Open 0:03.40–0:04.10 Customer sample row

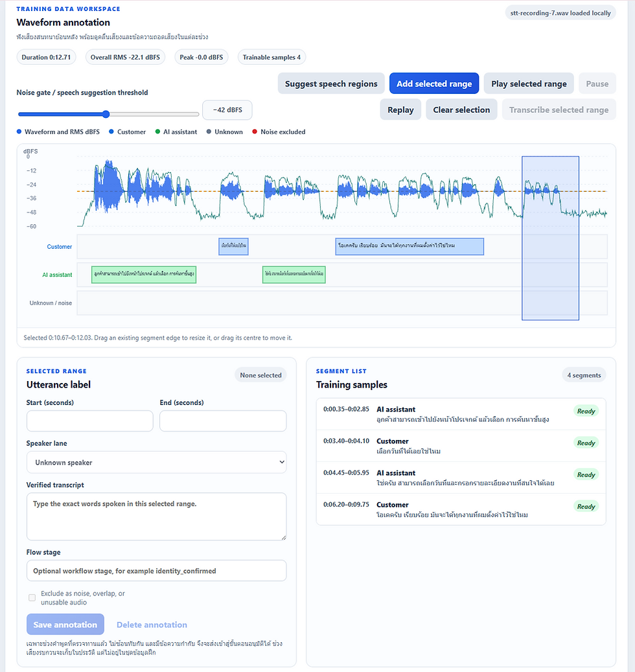coord(461,446)
